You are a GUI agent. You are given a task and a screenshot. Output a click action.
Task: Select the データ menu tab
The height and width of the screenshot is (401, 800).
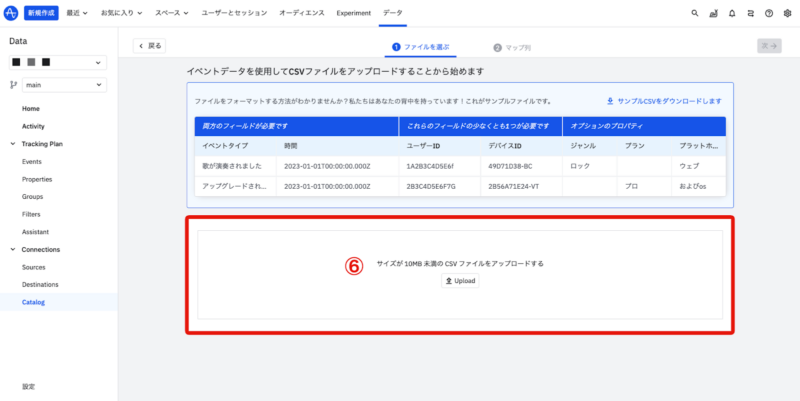click(392, 13)
